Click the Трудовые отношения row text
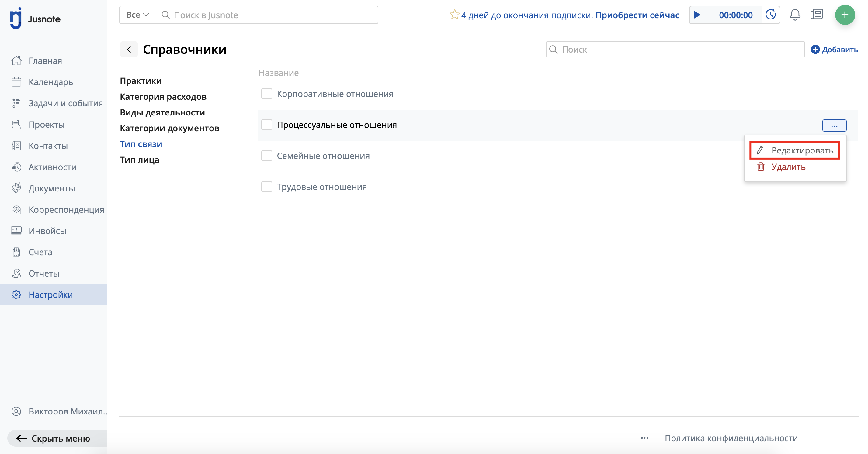This screenshot has height=454, width=868. (321, 187)
